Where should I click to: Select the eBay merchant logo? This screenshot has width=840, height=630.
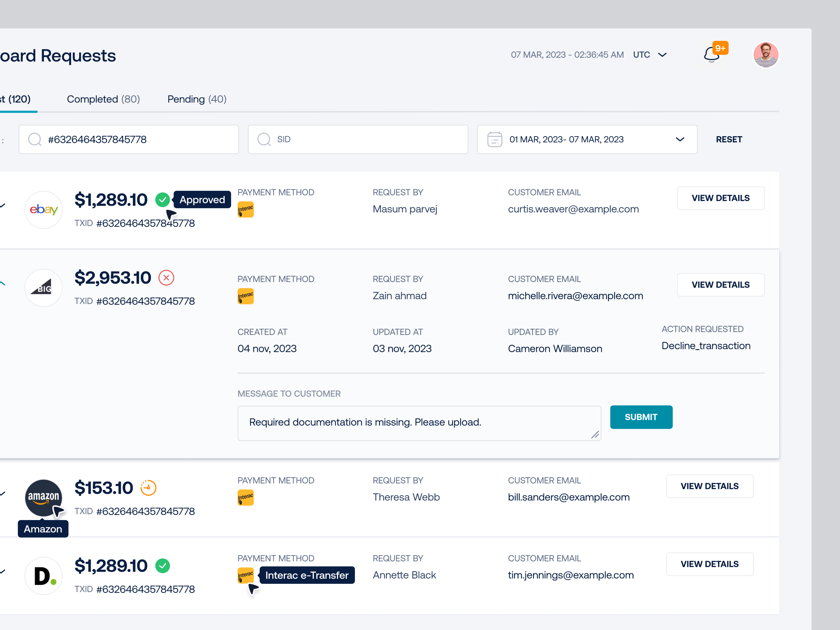[43, 209]
